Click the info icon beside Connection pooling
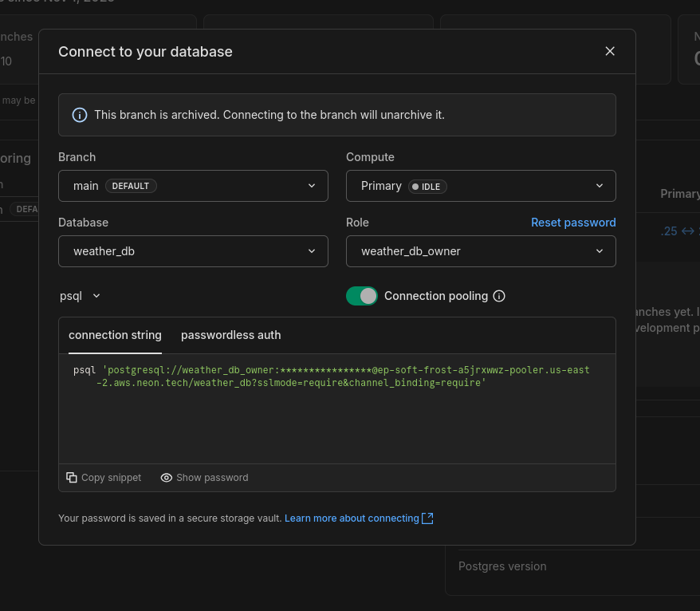The image size is (700, 611). (x=499, y=296)
